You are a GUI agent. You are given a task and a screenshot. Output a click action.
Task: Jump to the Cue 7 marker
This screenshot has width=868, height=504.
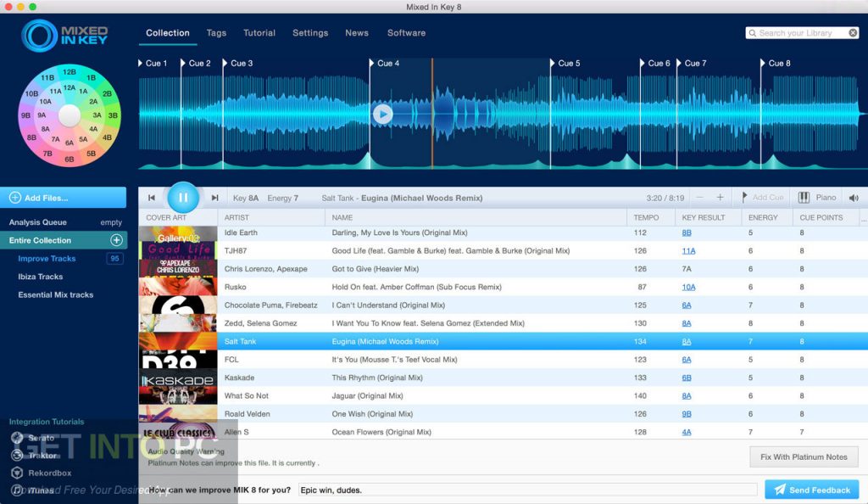692,63
